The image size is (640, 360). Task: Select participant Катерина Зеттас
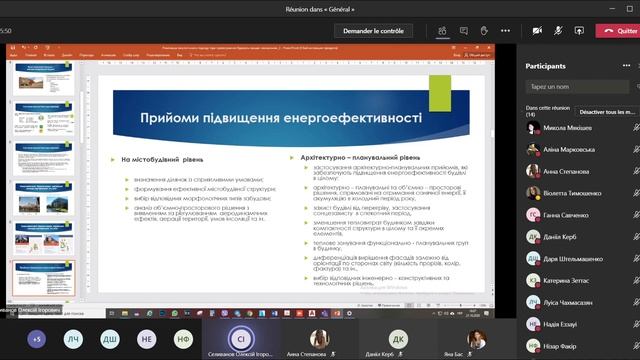coord(582,280)
